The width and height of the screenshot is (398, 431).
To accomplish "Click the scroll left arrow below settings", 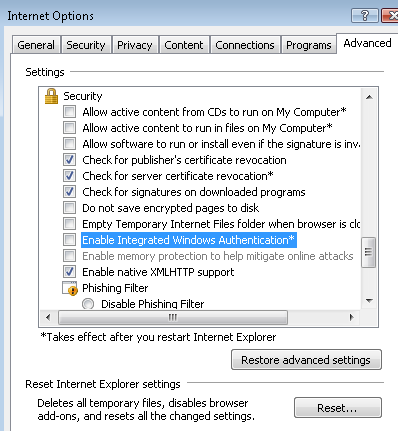I will [48, 317].
